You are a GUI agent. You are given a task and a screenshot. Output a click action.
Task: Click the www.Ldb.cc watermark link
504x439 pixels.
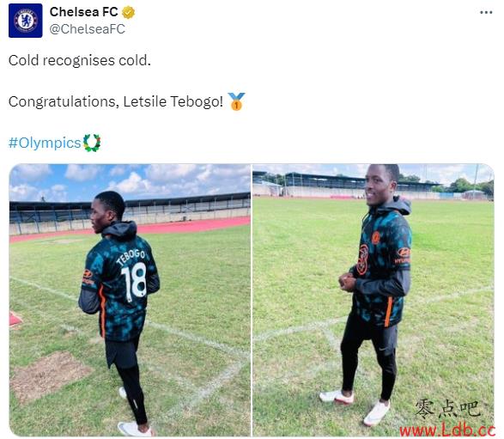coord(447,430)
